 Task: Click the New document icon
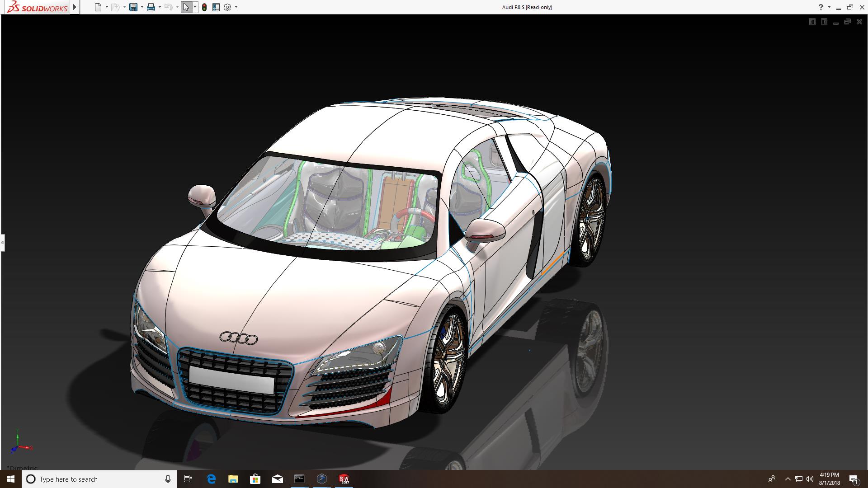(x=98, y=7)
